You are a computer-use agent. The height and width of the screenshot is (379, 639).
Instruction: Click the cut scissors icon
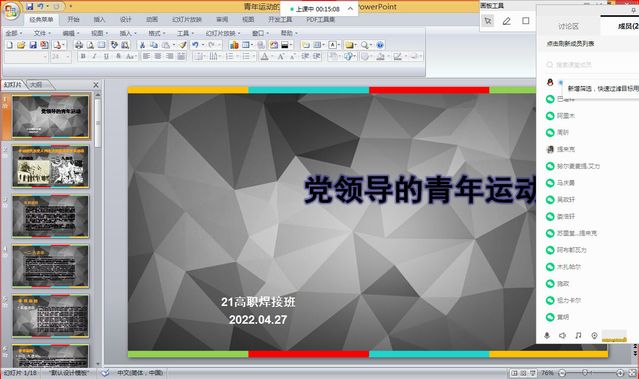142,45
